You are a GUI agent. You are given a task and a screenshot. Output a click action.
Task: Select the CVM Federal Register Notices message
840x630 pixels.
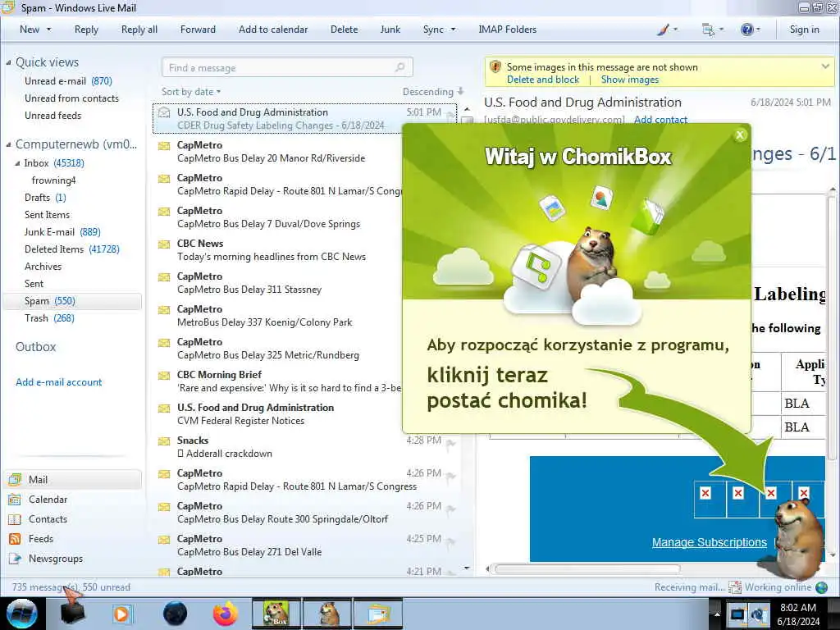click(279, 414)
